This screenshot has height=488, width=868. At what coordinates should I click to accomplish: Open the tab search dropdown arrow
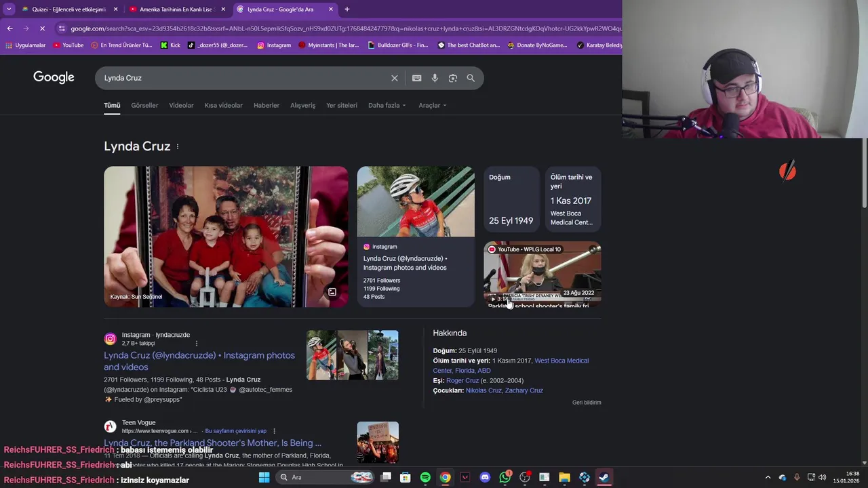[x=9, y=9]
